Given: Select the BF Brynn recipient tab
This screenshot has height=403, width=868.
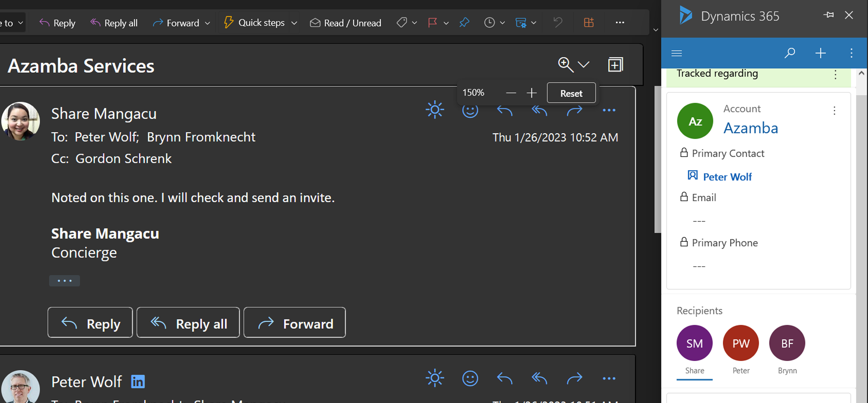Looking at the screenshot, I should pyautogui.click(x=787, y=351).
